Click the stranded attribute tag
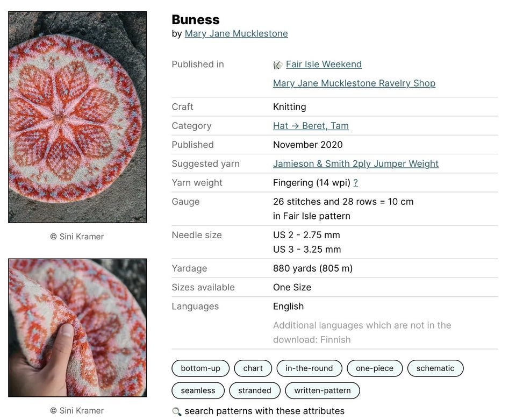The height and width of the screenshot is (420, 516). (x=254, y=390)
